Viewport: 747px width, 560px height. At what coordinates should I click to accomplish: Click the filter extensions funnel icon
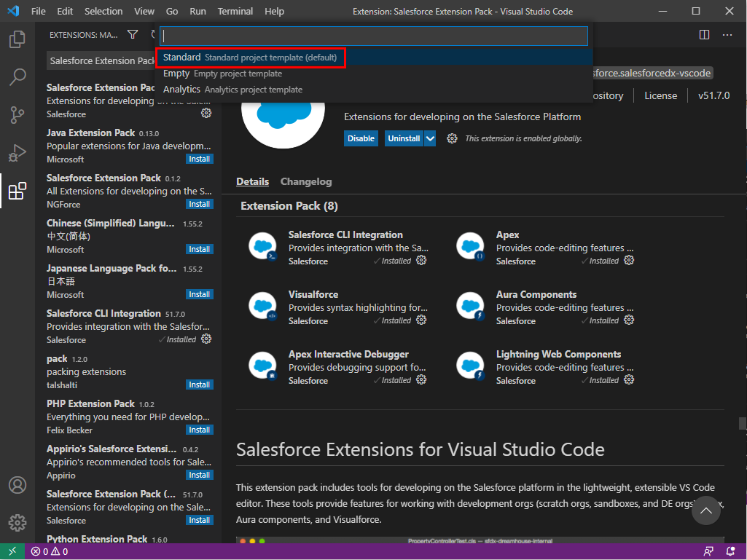click(x=133, y=35)
